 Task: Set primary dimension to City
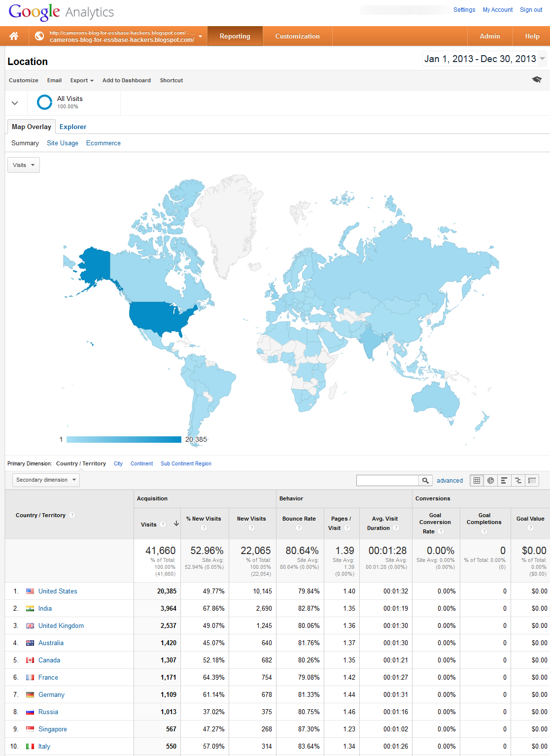tap(118, 463)
